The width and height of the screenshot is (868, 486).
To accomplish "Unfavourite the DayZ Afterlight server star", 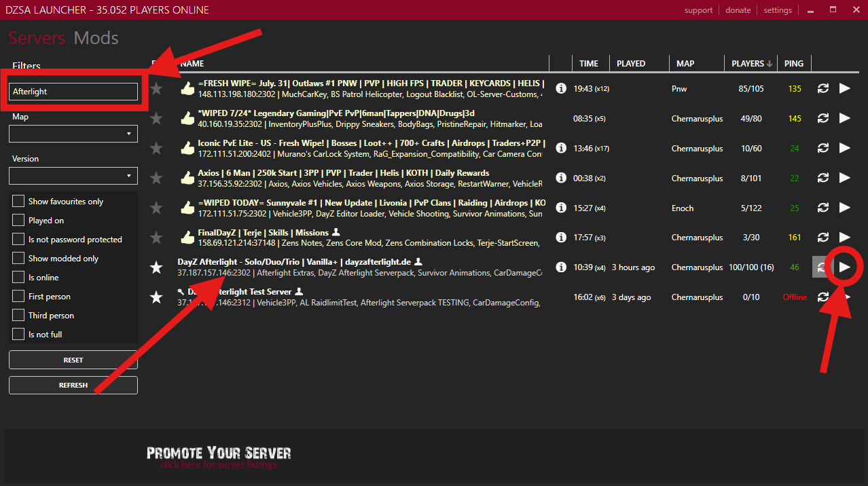I will click(156, 267).
